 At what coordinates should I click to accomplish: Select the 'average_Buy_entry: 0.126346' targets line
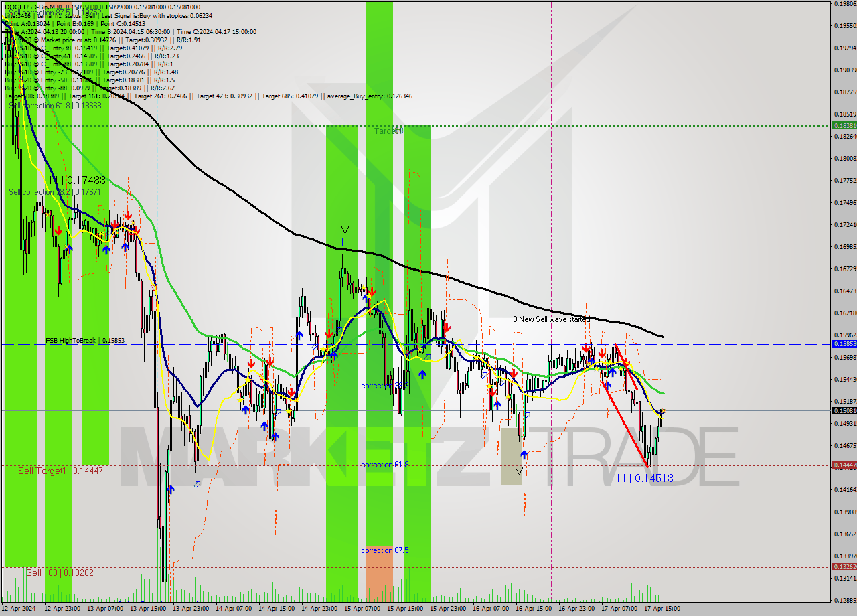click(x=208, y=96)
